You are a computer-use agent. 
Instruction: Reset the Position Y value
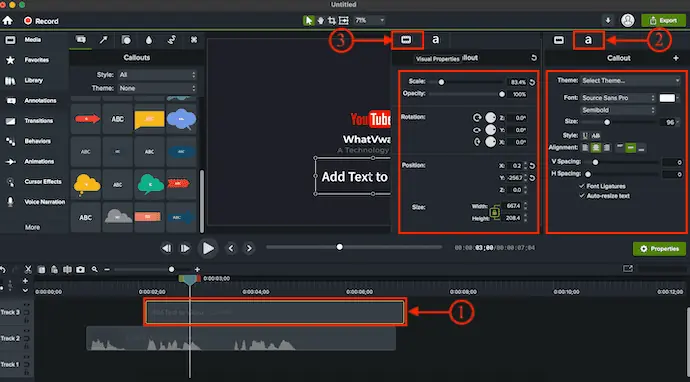pos(532,178)
